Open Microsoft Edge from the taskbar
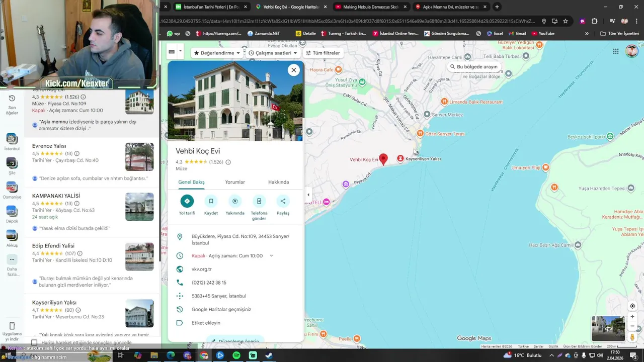644x362 pixels. tap(171, 355)
